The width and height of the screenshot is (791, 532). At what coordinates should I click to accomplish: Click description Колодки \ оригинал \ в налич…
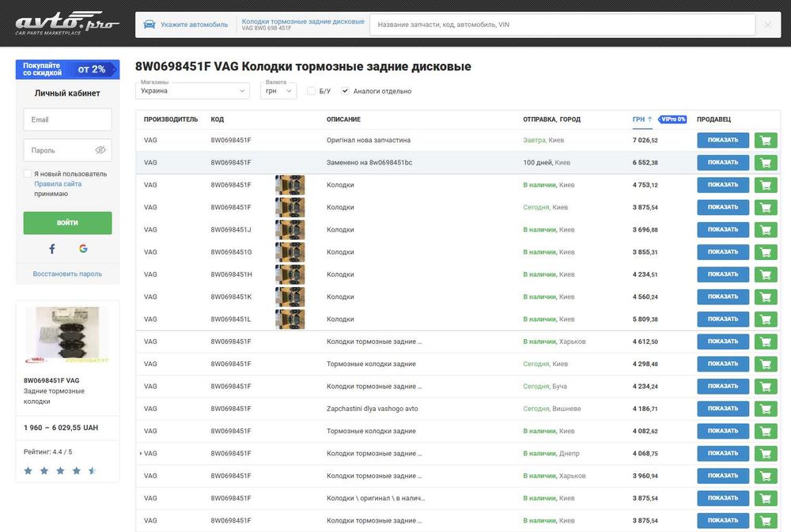click(x=376, y=498)
